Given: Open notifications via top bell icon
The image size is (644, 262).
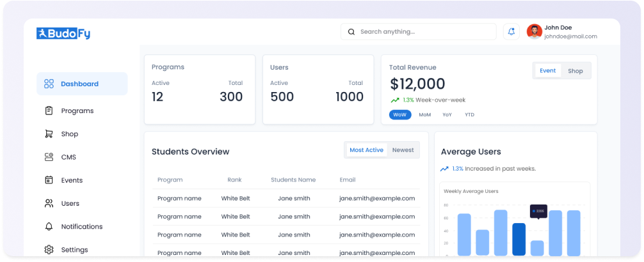Looking at the screenshot, I should tap(511, 31).
